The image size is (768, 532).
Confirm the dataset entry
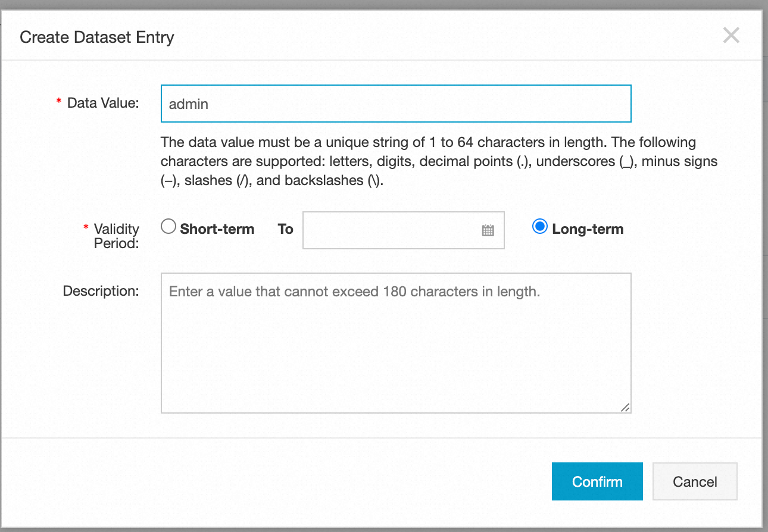click(597, 481)
